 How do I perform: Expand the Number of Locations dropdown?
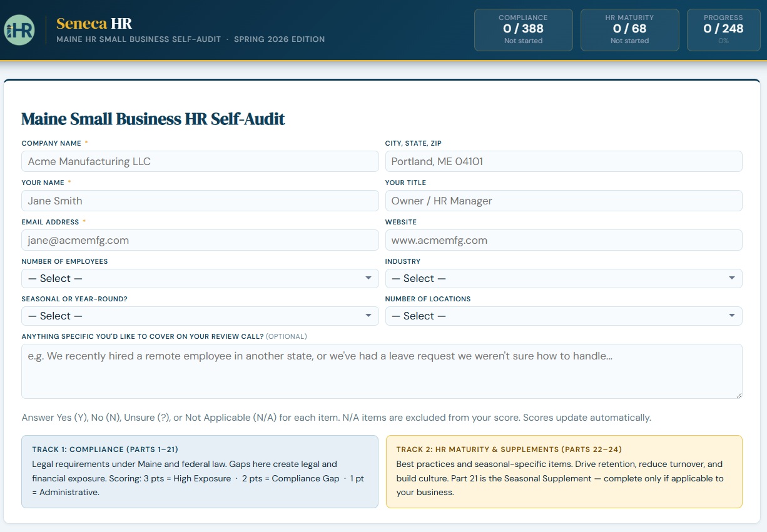[x=563, y=316]
